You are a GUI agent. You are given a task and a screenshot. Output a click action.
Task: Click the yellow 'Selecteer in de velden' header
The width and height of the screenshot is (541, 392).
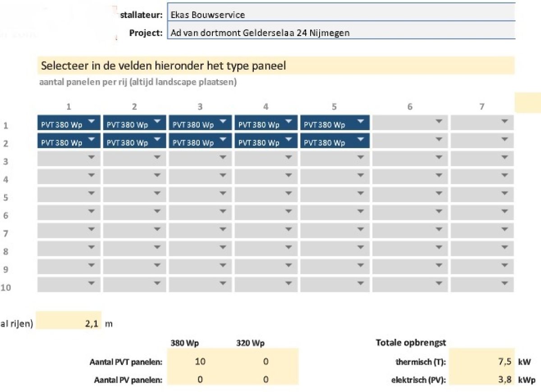pos(276,66)
